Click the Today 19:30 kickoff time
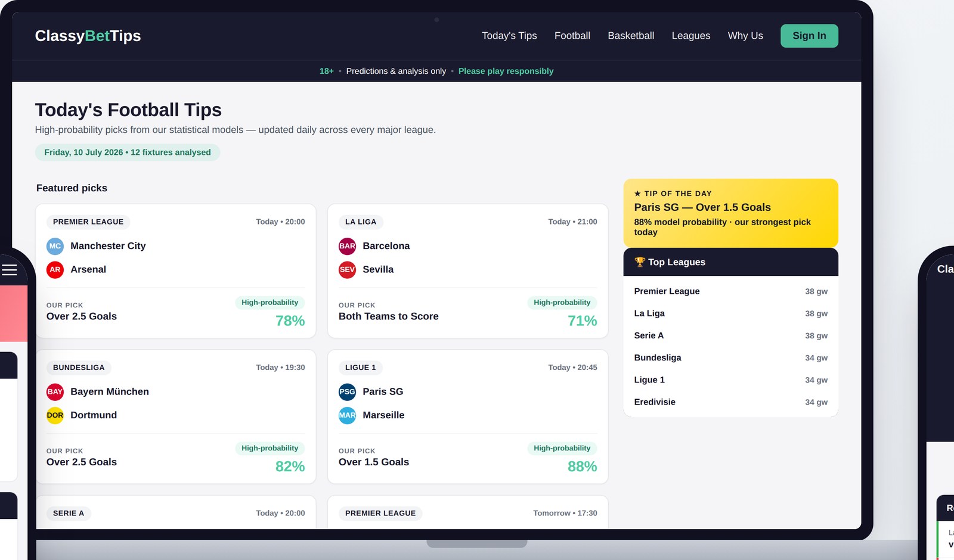 tap(280, 368)
